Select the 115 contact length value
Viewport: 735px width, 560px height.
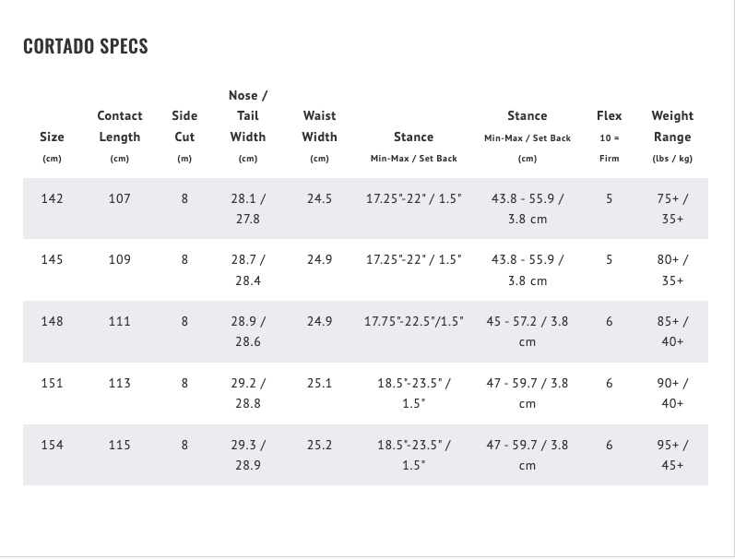120,445
